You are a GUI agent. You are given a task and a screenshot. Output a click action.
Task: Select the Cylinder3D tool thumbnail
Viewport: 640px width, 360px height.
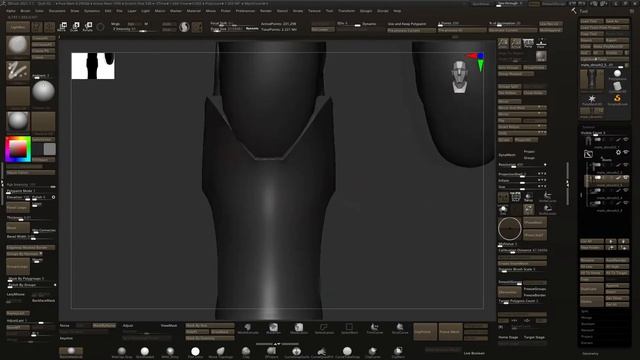coord(617,86)
